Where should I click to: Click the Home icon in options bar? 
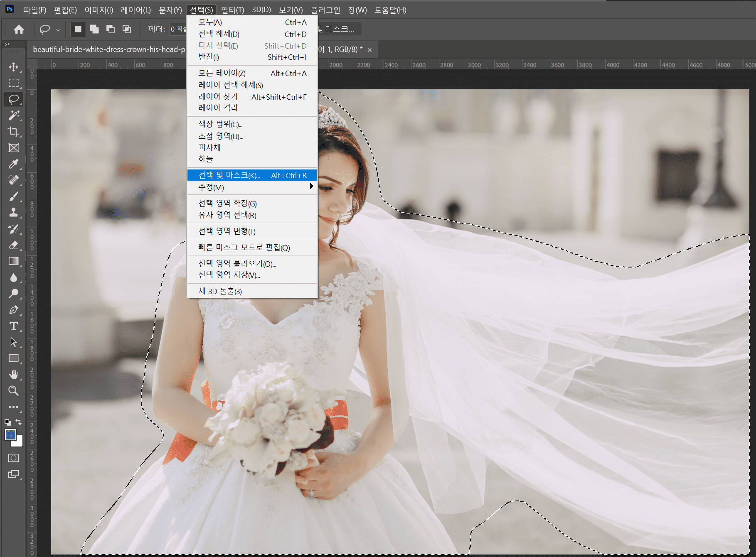click(x=19, y=29)
